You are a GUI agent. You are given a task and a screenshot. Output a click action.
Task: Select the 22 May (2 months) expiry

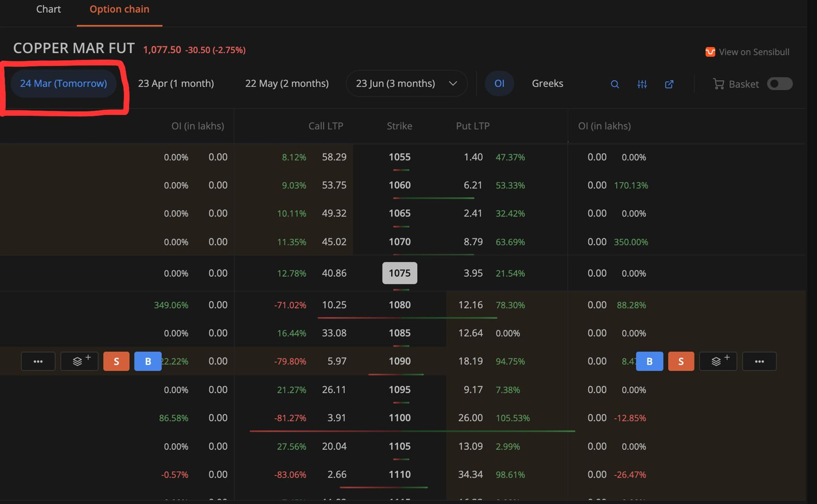[286, 83]
